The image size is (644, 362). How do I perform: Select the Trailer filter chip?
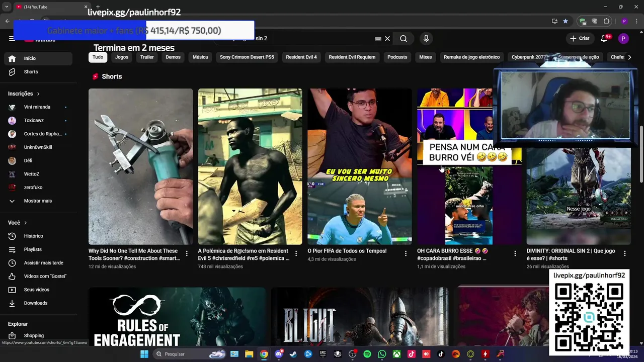[147, 57]
